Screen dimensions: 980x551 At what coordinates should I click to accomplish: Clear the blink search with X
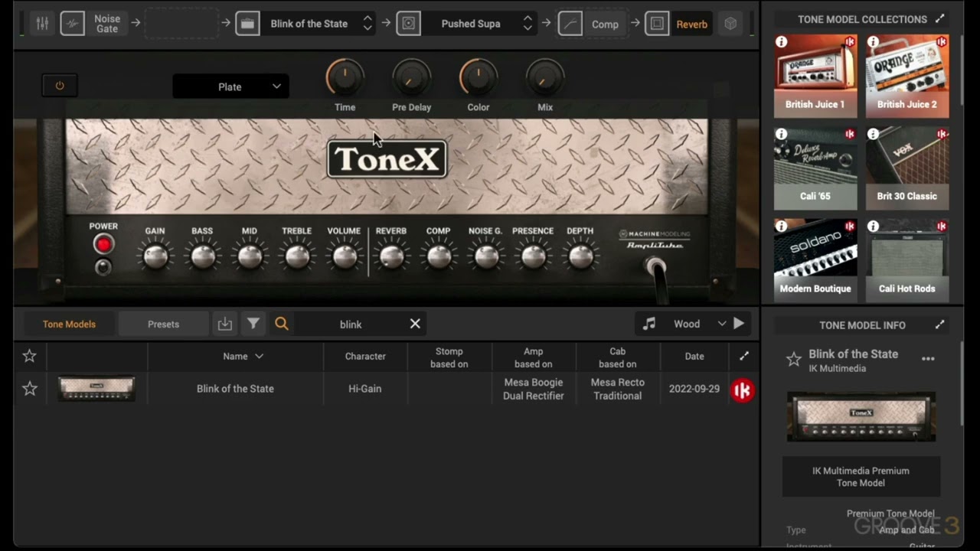click(415, 324)
